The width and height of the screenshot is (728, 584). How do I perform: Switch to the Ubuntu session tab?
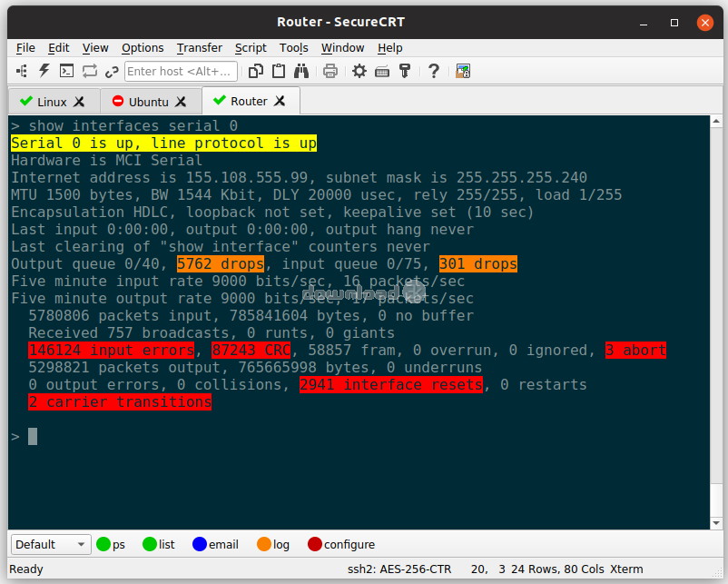point(151,102)
